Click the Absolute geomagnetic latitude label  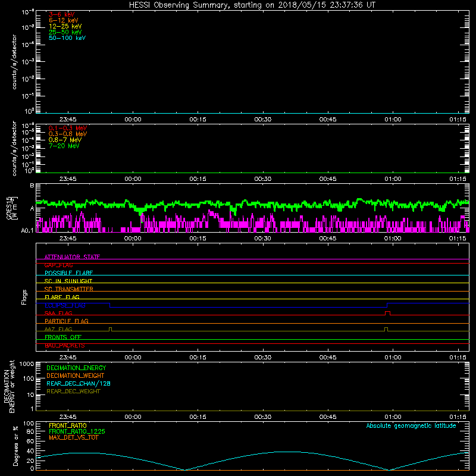411,426
